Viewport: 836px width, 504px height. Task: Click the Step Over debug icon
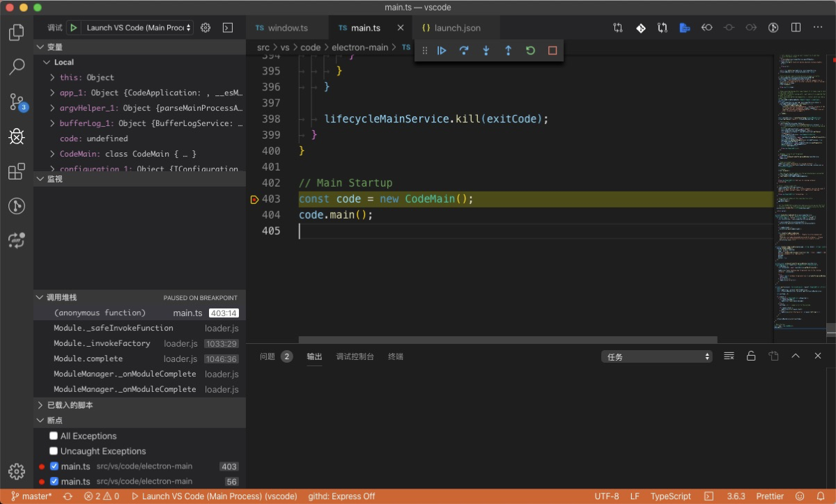tap(464, 51)
